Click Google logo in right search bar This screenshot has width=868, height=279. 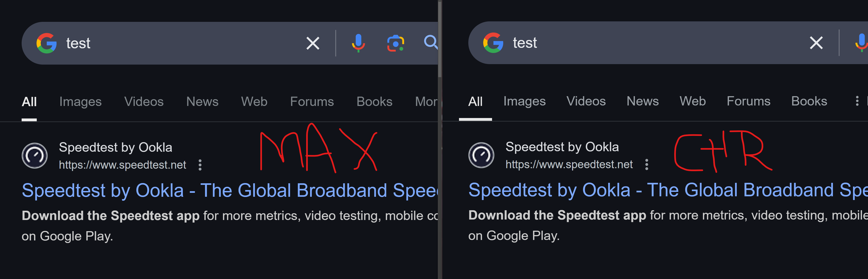click(x=493, y=43)
